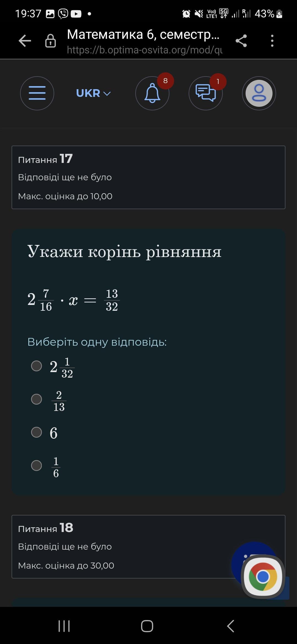Open notifications bell with 8 alerts

(x=152, y=93)
